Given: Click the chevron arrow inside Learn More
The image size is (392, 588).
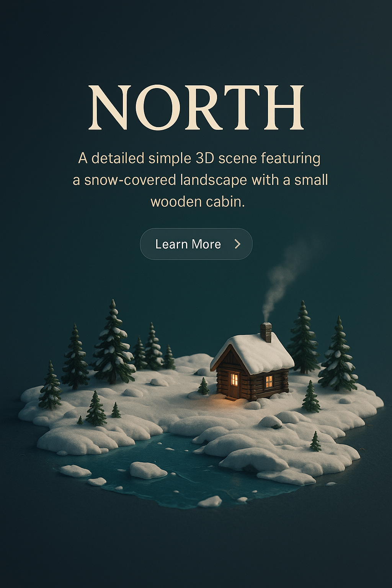Looking at the screenshot, I should pos(238,244).
